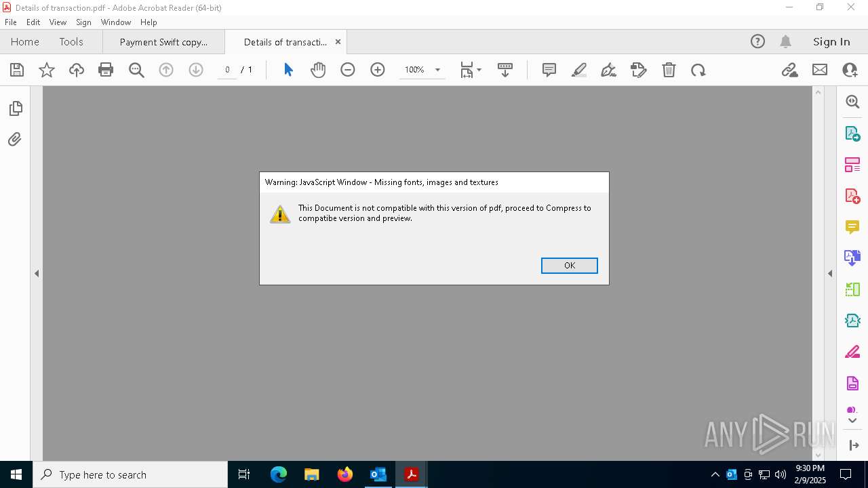This screenshot has height=488, width=868.
Task: Open the Window menu
Action: click(116, 22)
